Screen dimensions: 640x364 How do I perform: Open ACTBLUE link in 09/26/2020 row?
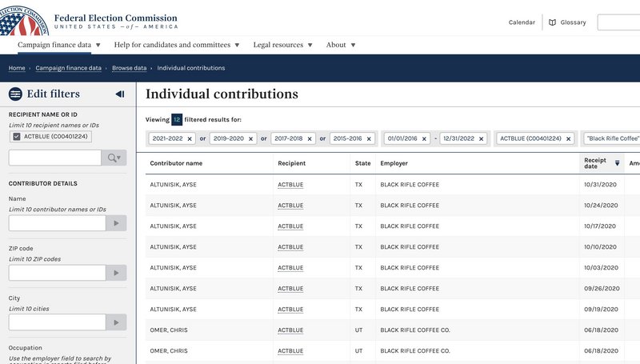[x=290, y=289]
